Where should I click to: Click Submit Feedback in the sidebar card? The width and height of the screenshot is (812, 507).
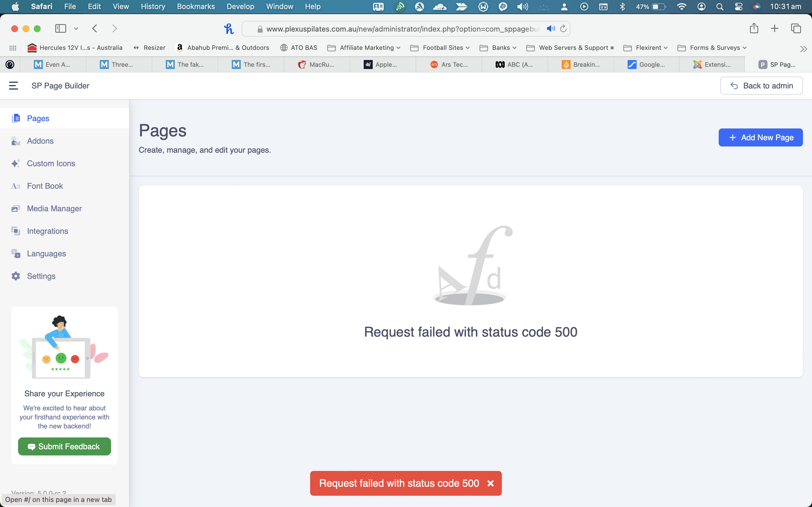[64, 446]
